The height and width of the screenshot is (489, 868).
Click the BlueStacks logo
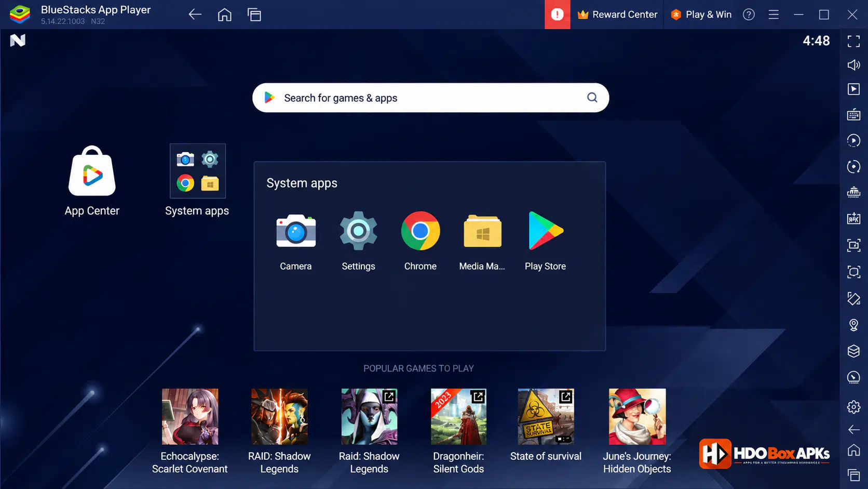pos(20,15)
